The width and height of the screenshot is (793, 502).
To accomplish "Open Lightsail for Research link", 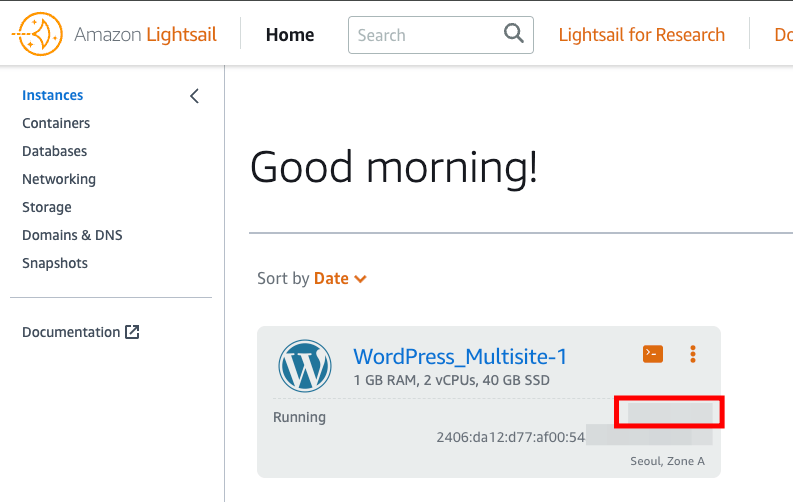I will [642, 35].
